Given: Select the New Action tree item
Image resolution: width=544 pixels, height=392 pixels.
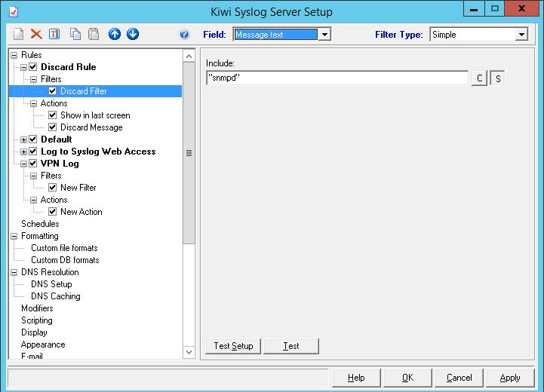Looking at the screenshot, I should point(81,212).
